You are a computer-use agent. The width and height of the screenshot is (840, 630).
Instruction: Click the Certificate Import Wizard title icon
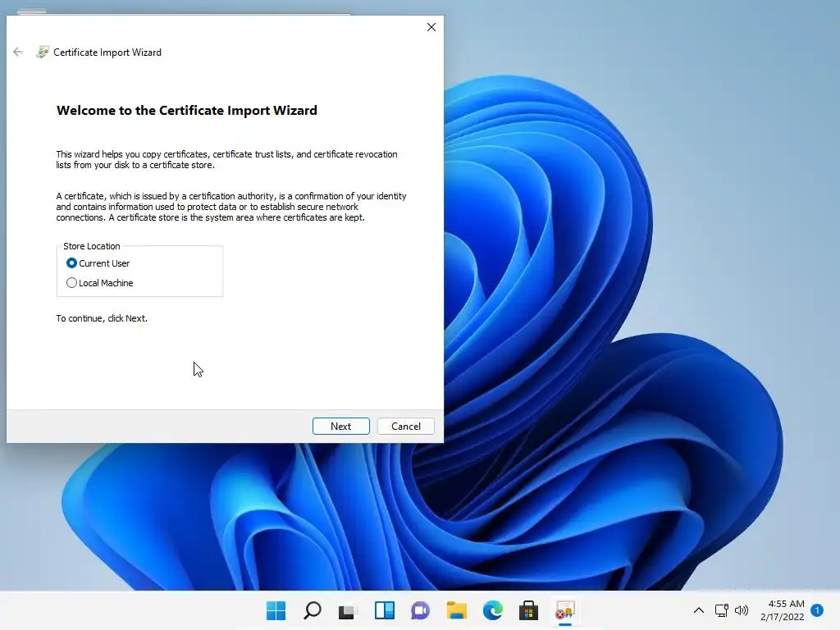(x=43, y=52)
